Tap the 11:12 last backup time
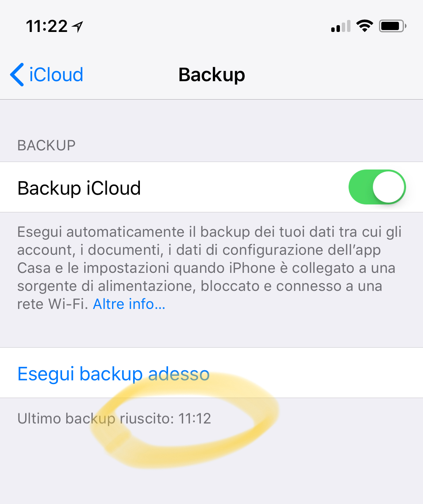Screen dimensions: 423x504 pos(195,418)
